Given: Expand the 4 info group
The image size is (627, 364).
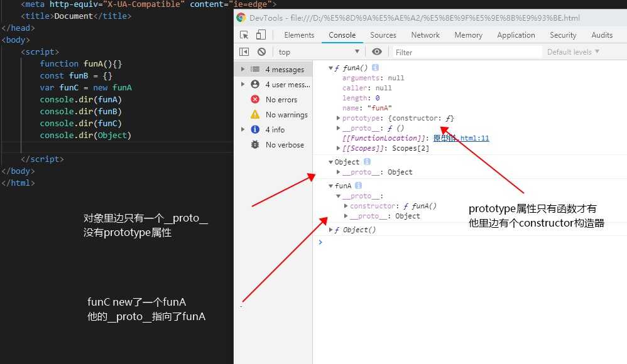Looking at the screenshot, I should [x=243, y=129].
